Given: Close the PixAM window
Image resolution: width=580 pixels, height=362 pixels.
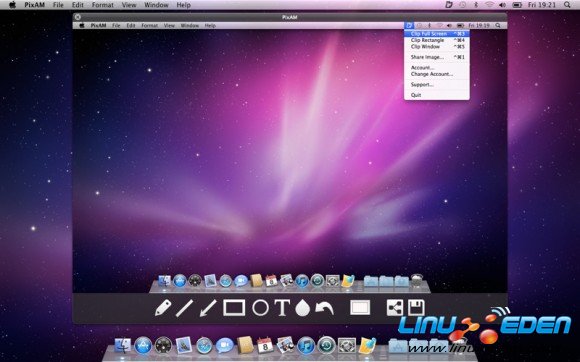Looking at the screenshot, I should (78, 17).
